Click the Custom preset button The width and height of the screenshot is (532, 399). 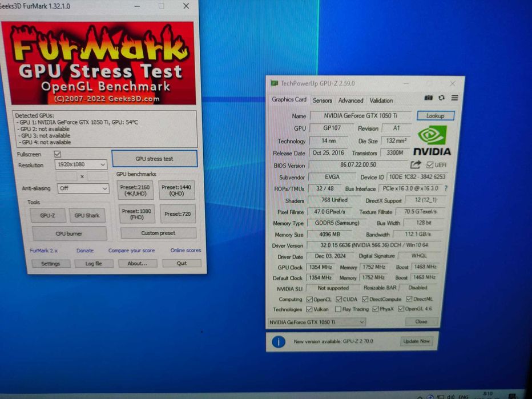point(158,233)
